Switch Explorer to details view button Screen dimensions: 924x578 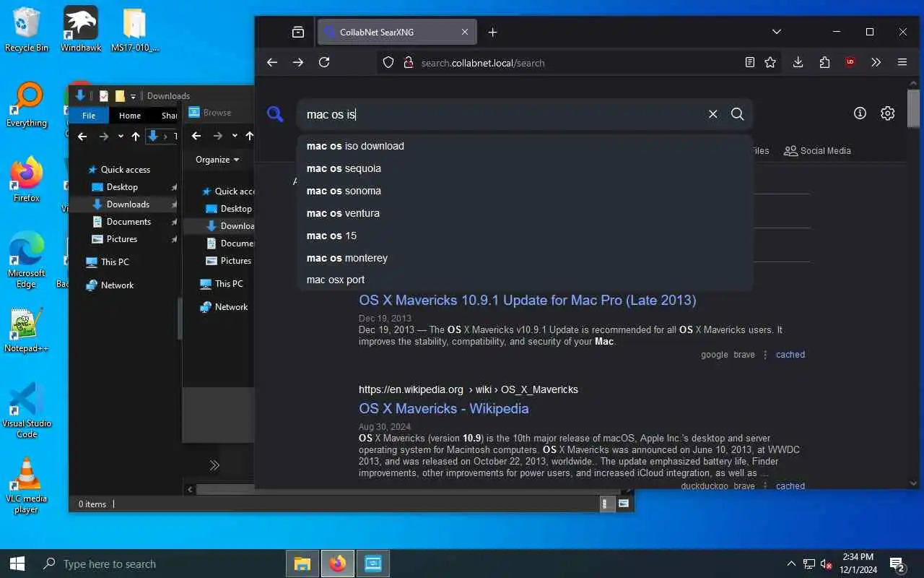pyautogui.click(x=608, y=504)
